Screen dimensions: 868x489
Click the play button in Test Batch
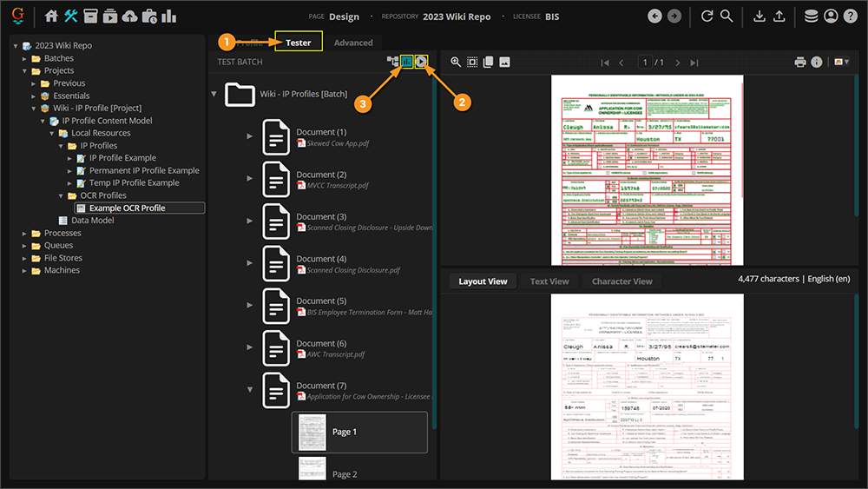click(421, 62)
